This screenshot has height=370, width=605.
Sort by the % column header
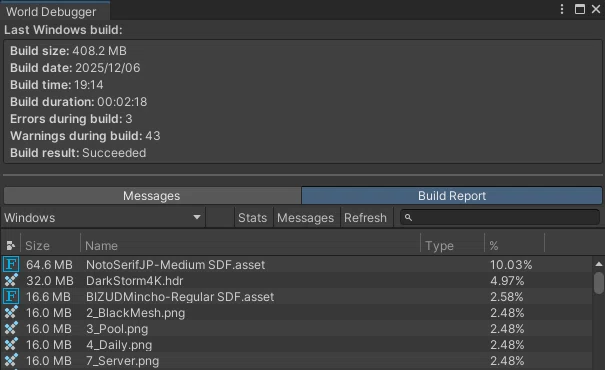[514, 245]
